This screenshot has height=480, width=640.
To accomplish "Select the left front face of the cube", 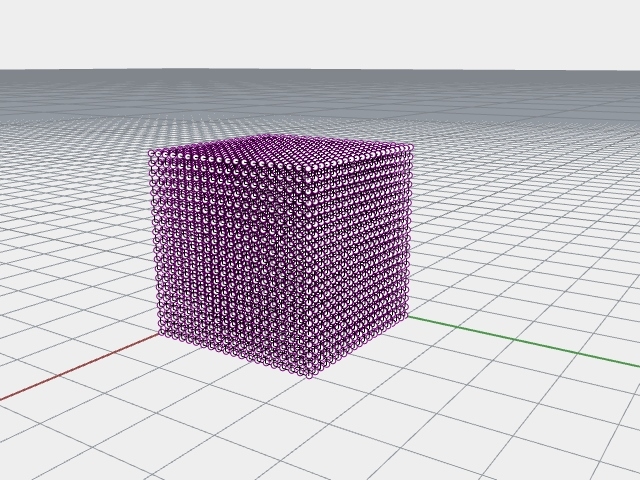I will click(230, 260).
